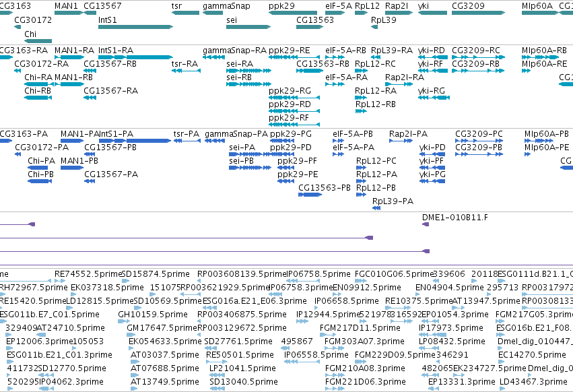Open transcript sei-RA
This screenshot has height=392, width=573.
click(240, 63)
